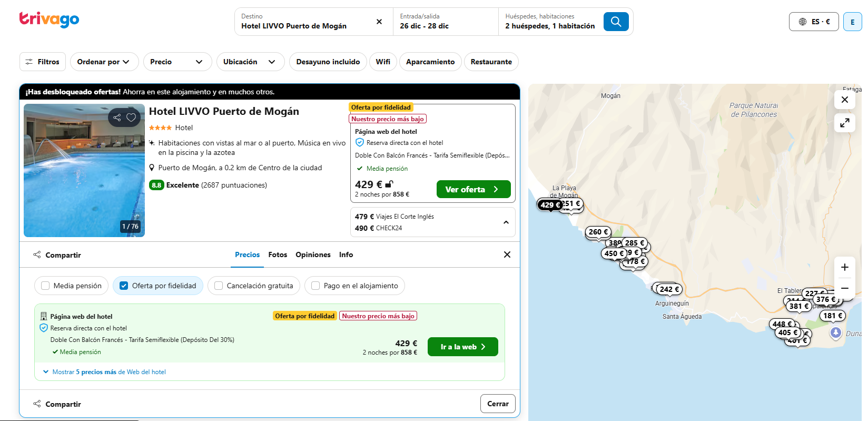The width and height of the screenshot is (868, 421).
Task: Click the Ir a la web button
Action: [x=463, y=347]
